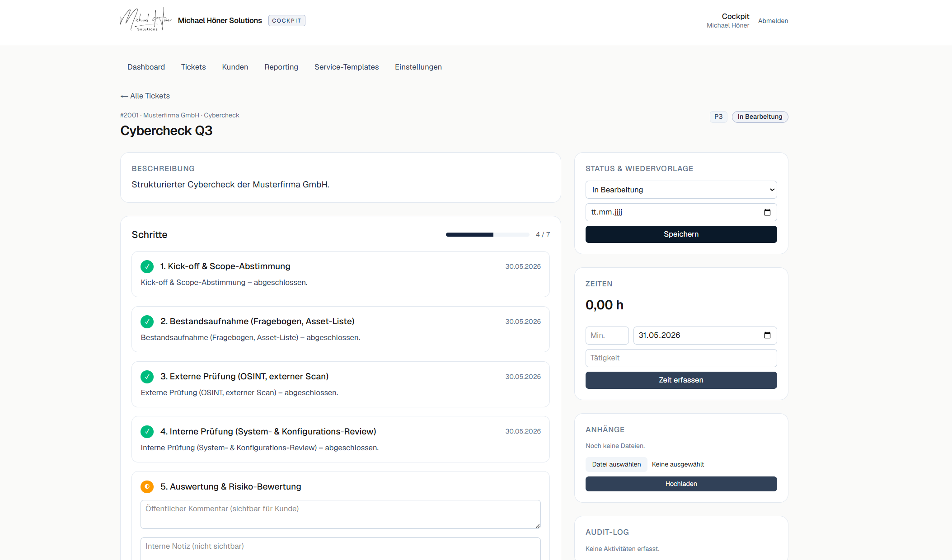952x560 pixels.
Task: Select step title 2. Bestandsaufnahme
Action: pyautogui.click(x=258, y=322)
